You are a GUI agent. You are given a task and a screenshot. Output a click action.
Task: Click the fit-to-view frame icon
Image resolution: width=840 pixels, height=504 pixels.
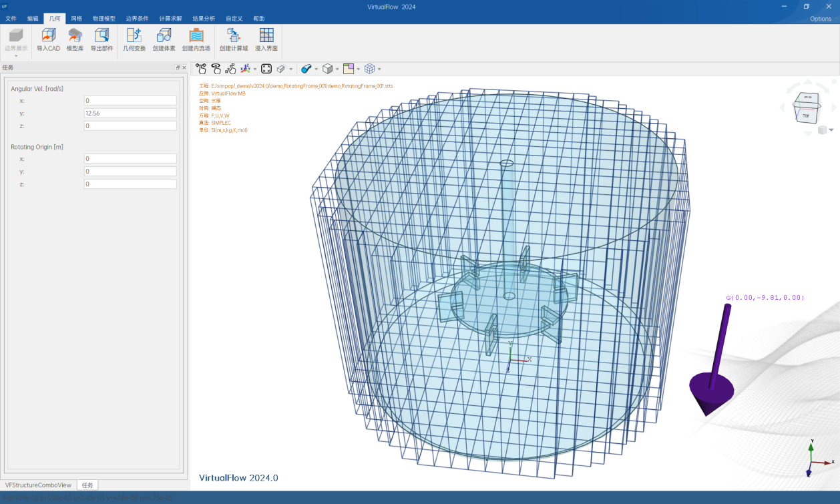pyautogui.click(x=266, y=69)
